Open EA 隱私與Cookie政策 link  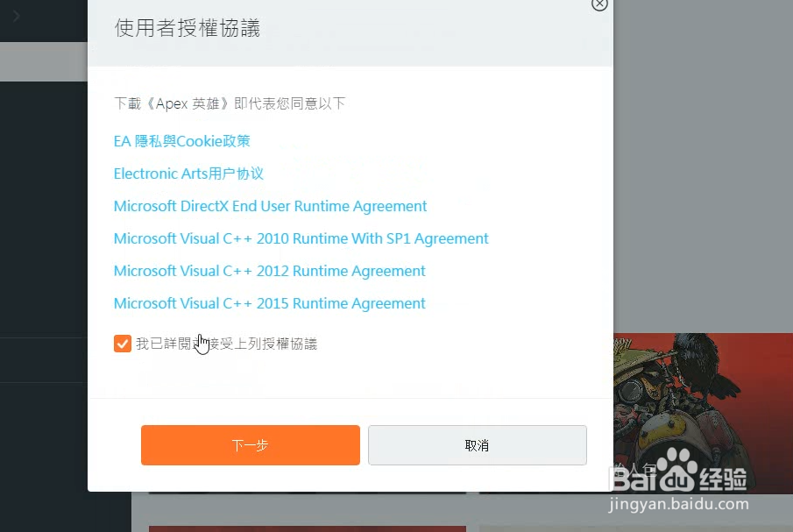[182, 141]
